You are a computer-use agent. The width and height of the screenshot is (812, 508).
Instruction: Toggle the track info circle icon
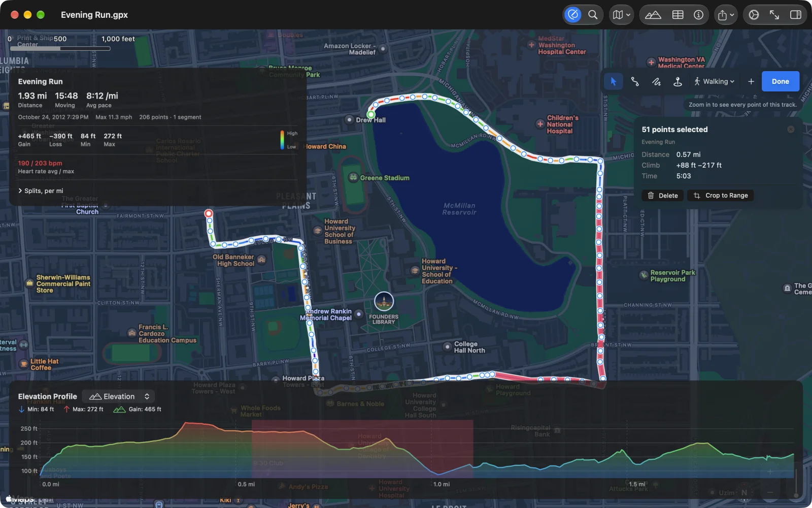pos(698,15)
